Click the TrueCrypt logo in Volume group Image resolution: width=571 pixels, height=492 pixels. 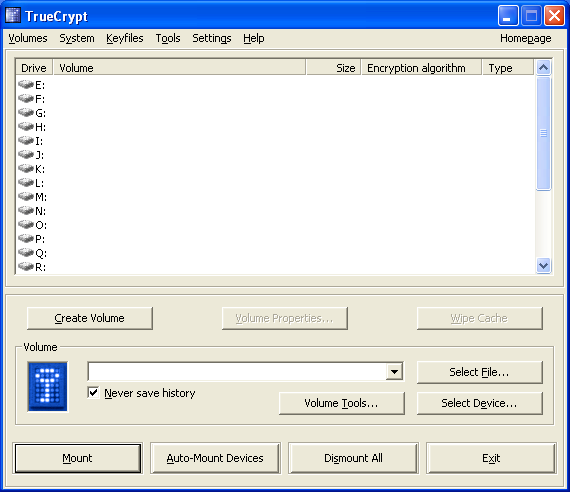click(x=48, y=386)
